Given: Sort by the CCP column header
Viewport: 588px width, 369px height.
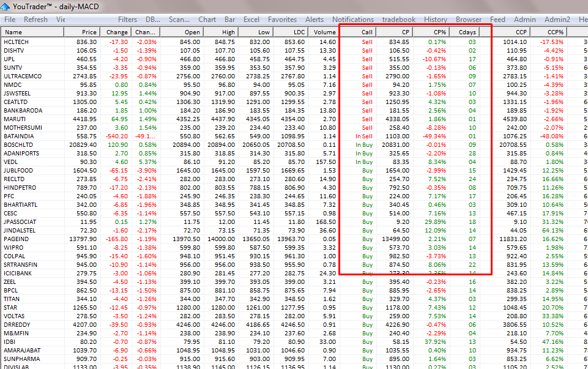Looking at the screenshot, I should 511,32.
